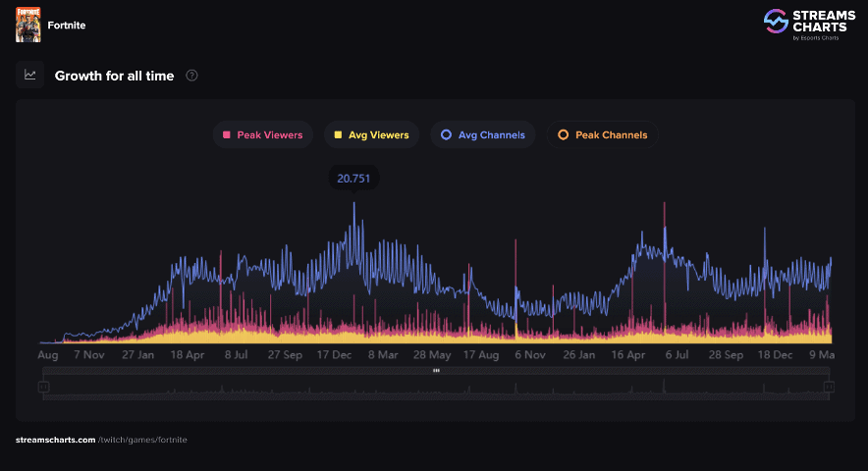Screen dimensions: 868x471
Task: Click the Fortnite title text
Action: point(67,25)
